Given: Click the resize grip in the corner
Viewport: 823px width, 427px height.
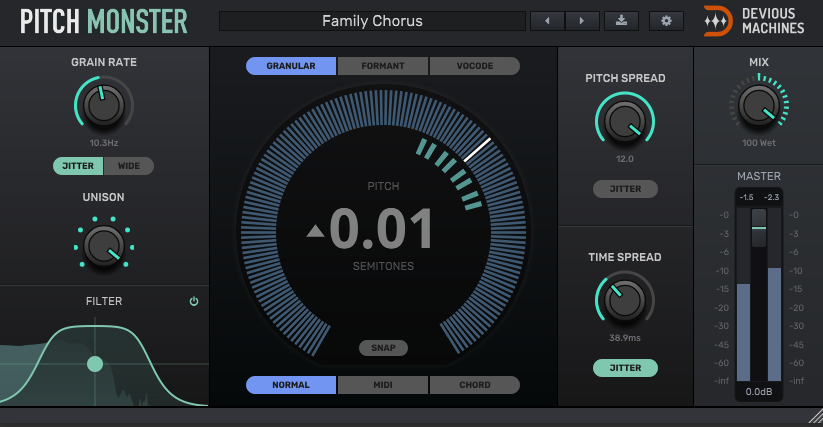Looking at the screenshot, I should 813,417.
